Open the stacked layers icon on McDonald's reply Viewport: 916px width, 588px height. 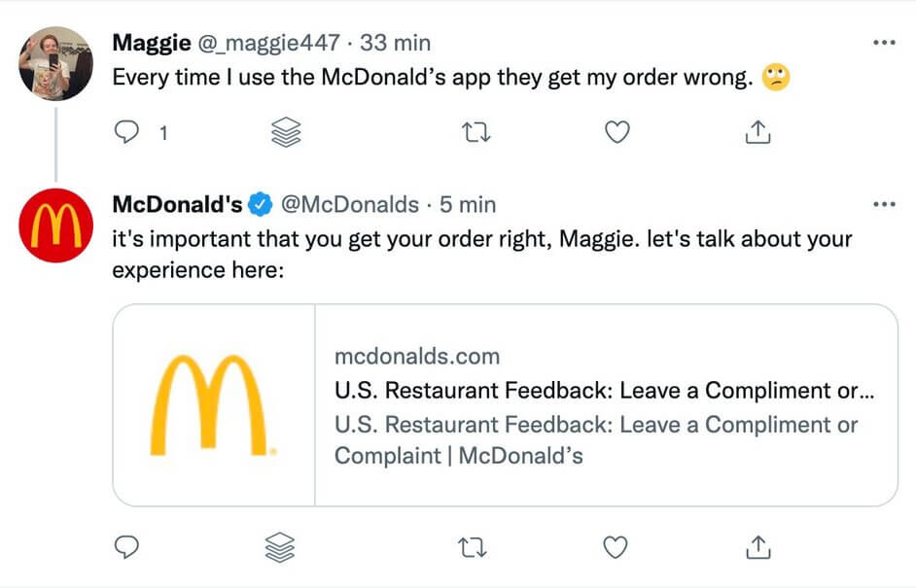click(280, 547)
